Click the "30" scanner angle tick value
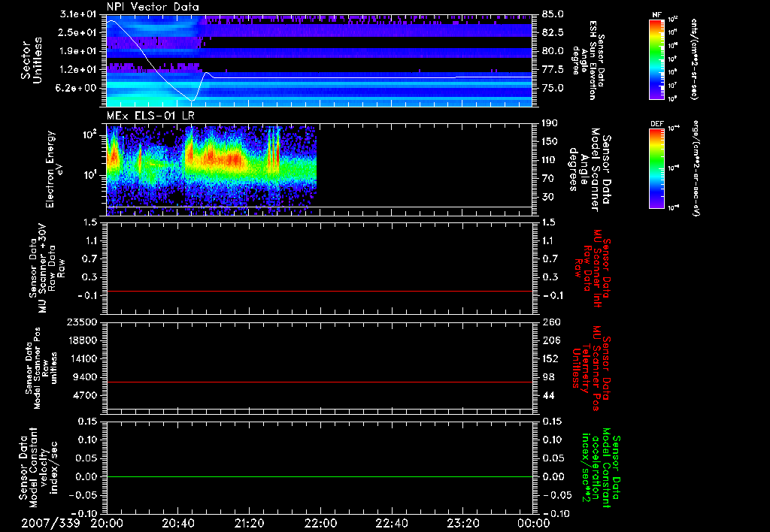This screenshot has height=532, width=770. 548,197
